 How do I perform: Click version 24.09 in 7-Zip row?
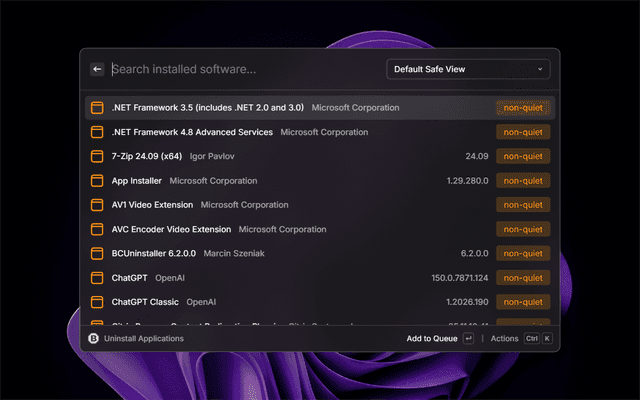point(477,156)
